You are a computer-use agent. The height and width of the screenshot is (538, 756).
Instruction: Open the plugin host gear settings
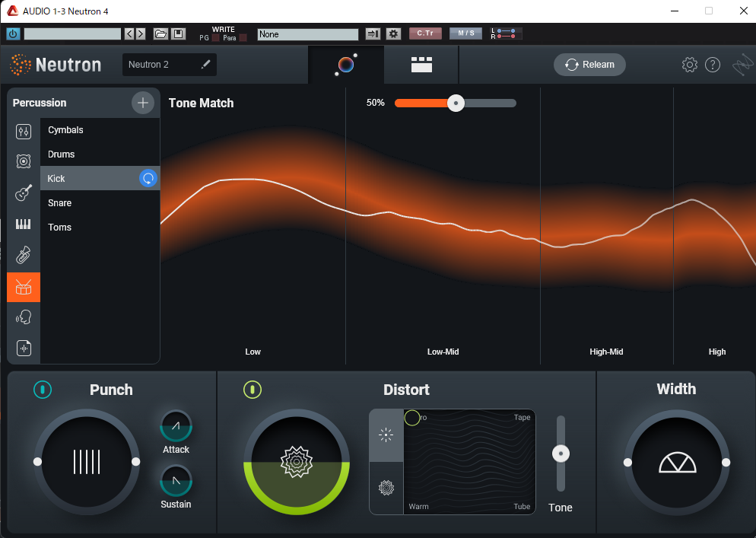coord(393,33)
